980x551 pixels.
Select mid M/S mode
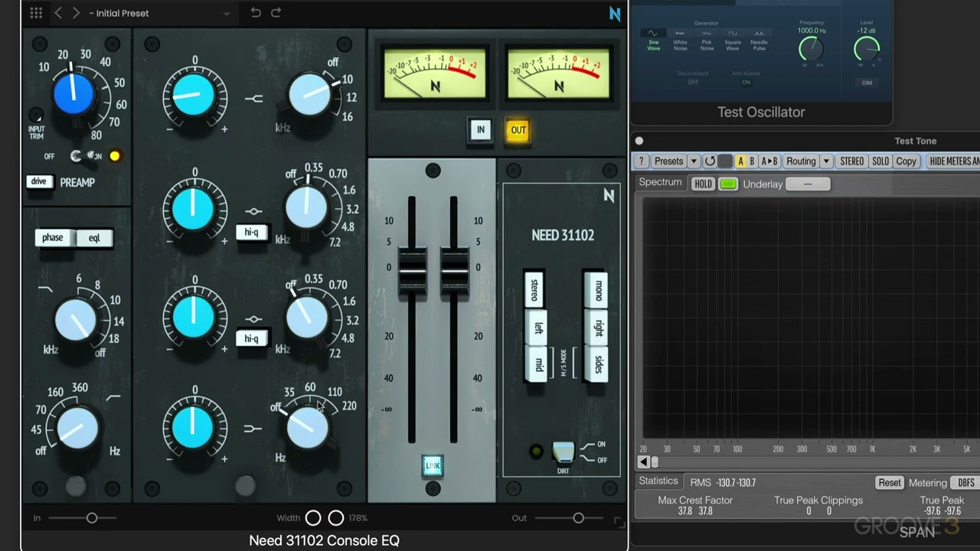pos(537,364)
